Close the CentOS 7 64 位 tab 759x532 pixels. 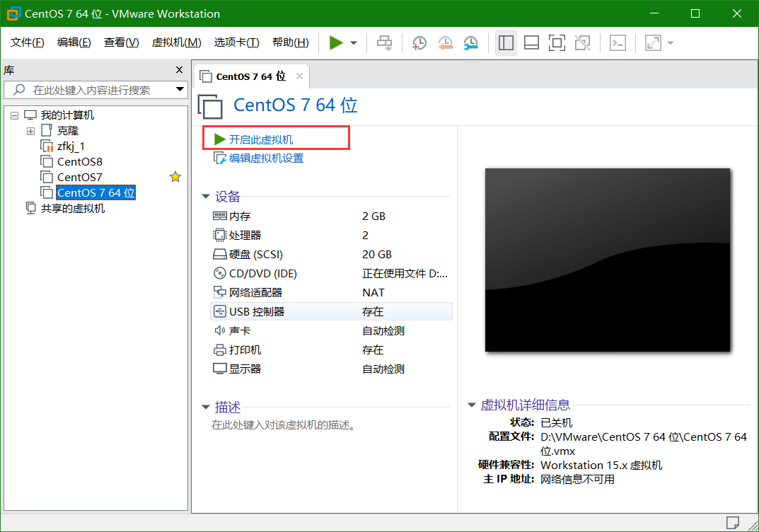pyautogui.click(x=300, y=76)
